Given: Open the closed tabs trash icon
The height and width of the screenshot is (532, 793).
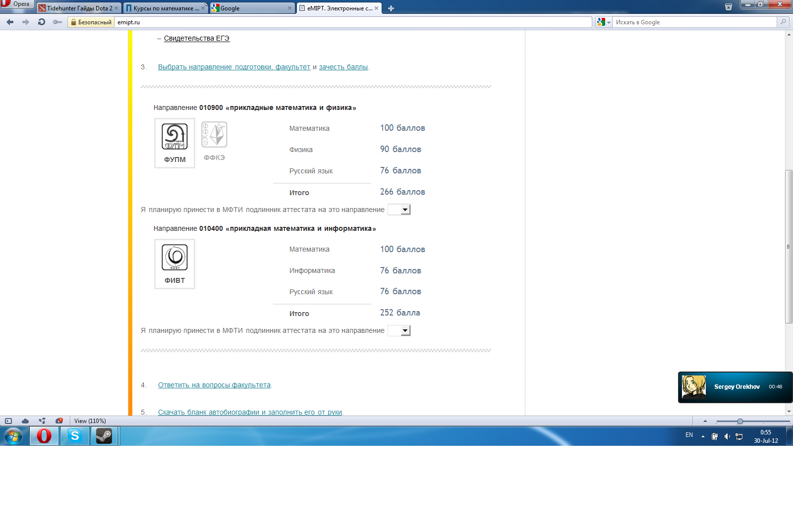Looking at the screenshot, I should 728,7.
